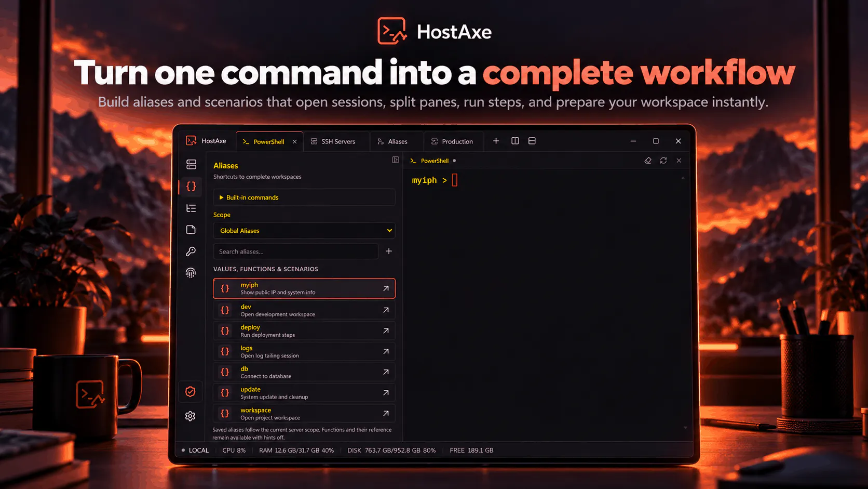The width and height of the screenshot is (868, 489).
Task: Click the LOCAL status indicator
Action: coord(195,451)
